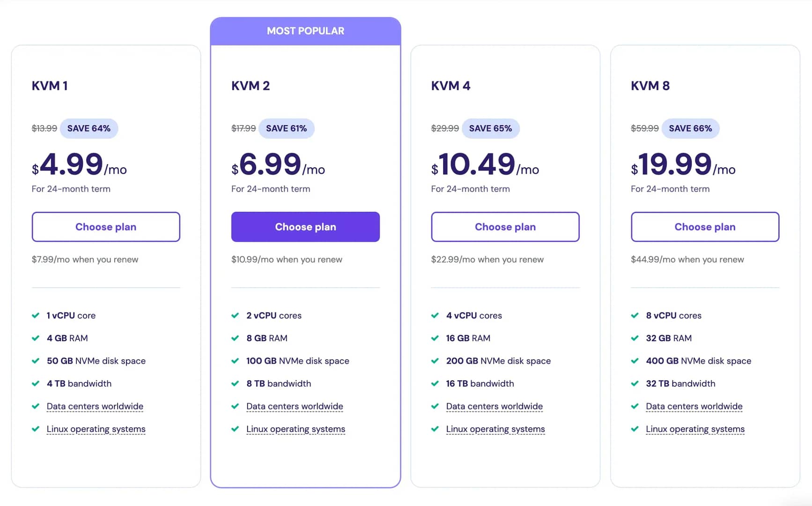
Task: Open KVM 4 Data centers worldwide link
Action: pos(495,406)
